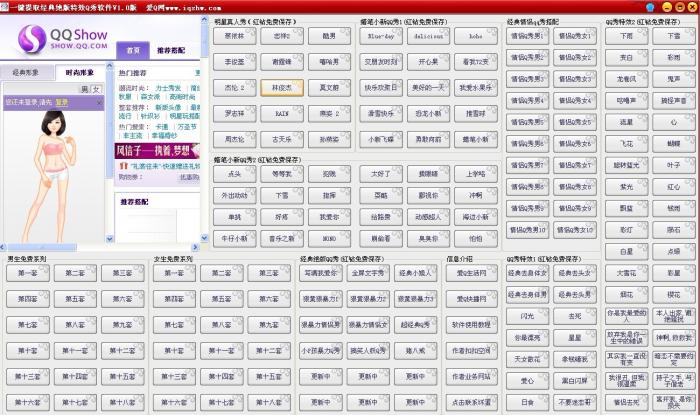Select the 酷男 show button
The height and width of the screenshot is (415, 700).
(329, 36)
